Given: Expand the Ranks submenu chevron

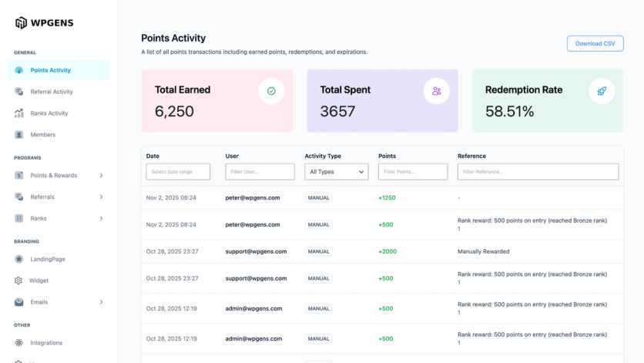Looking at the screenshot, I should point(101,218).
